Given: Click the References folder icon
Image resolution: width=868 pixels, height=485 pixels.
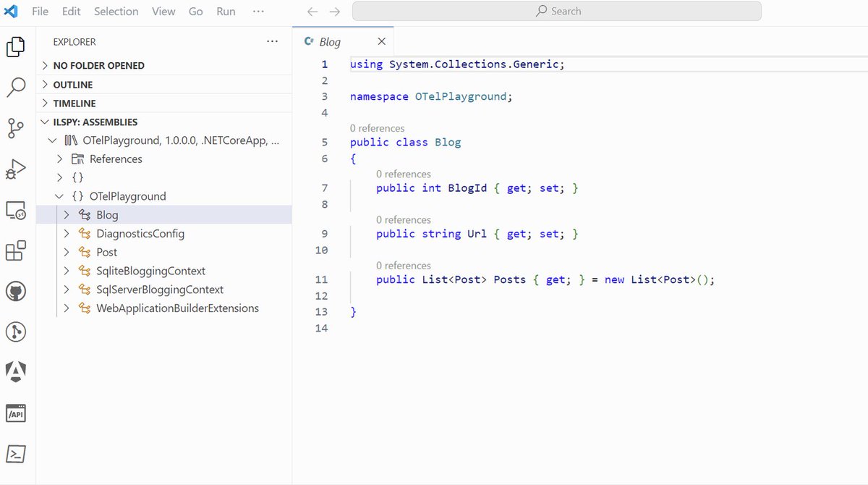Looking at the screenshot, I should point(77,159).
